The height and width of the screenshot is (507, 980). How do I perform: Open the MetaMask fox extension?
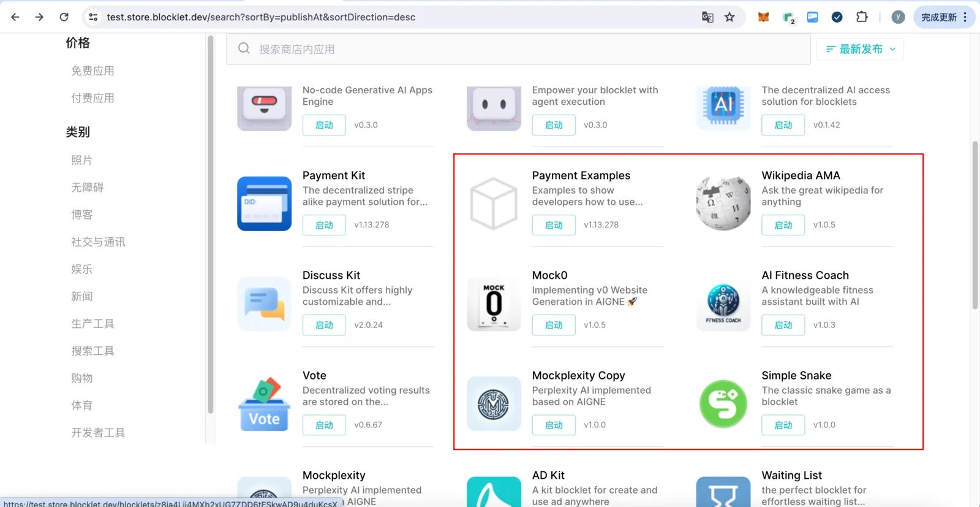[x=763, y=17]
